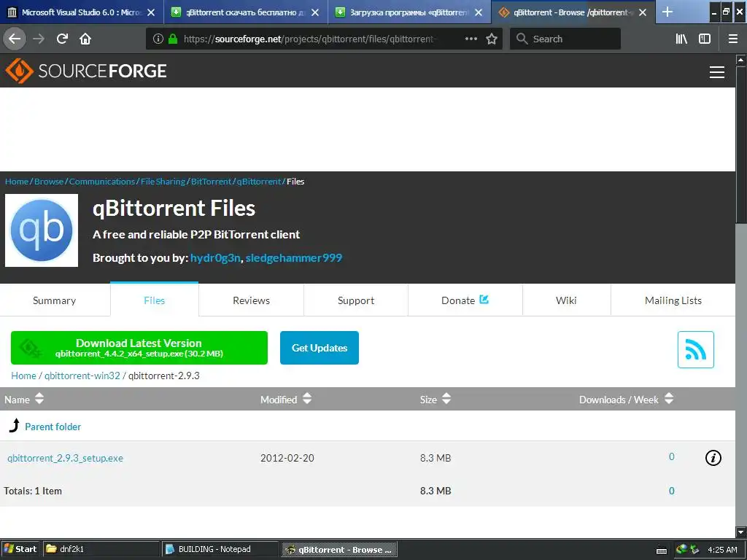The width and height of the screenshot is (747, 560).
Task: Open the Firefox Library icon
Action: click(681, 39)
